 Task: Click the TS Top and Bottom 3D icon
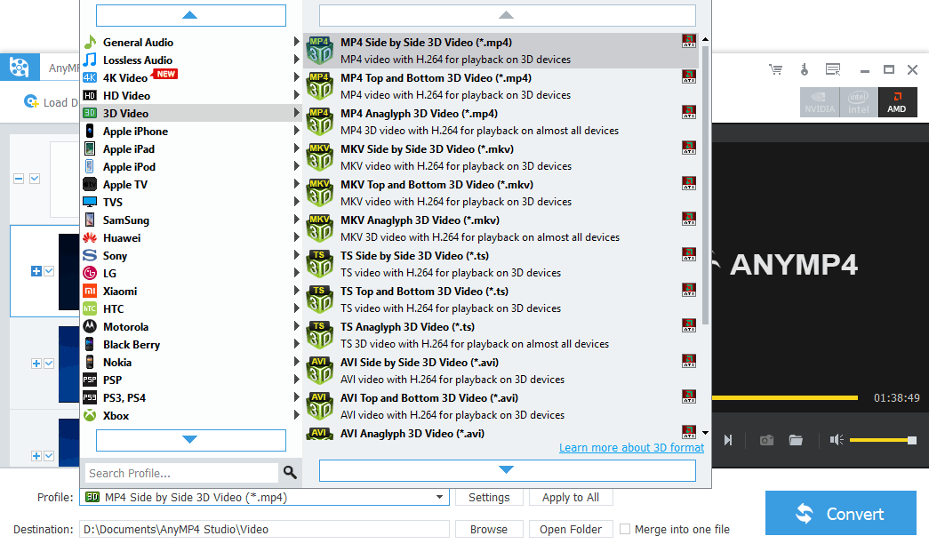click(x=320, y=300)
